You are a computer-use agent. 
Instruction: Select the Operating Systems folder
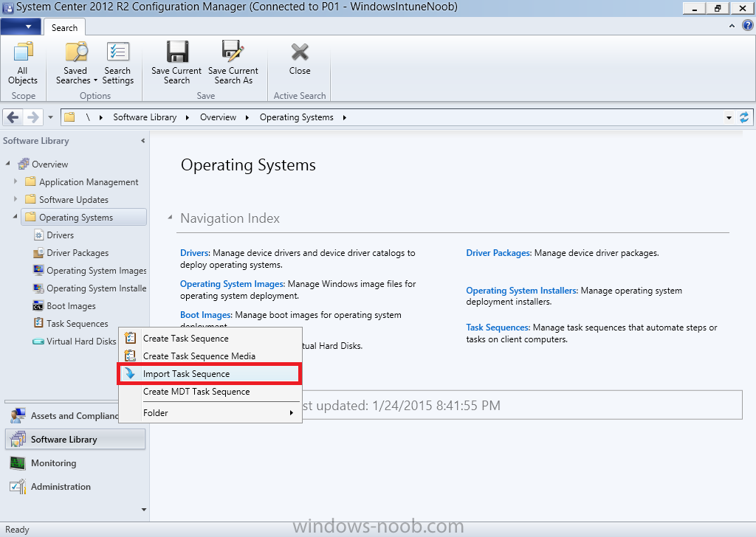pyautogui.click(x=84, y=217)
